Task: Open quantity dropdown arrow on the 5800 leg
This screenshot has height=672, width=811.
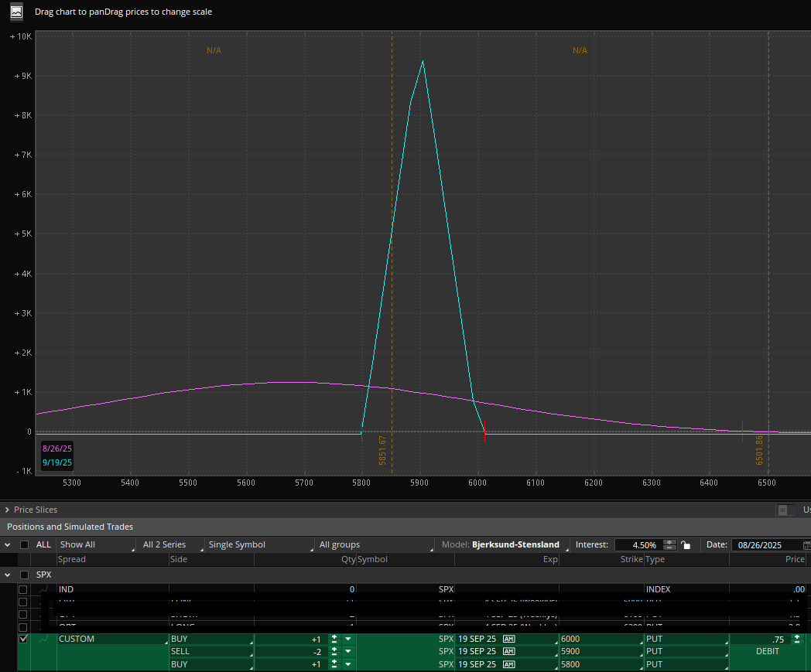Action: [x=348, y=664]
